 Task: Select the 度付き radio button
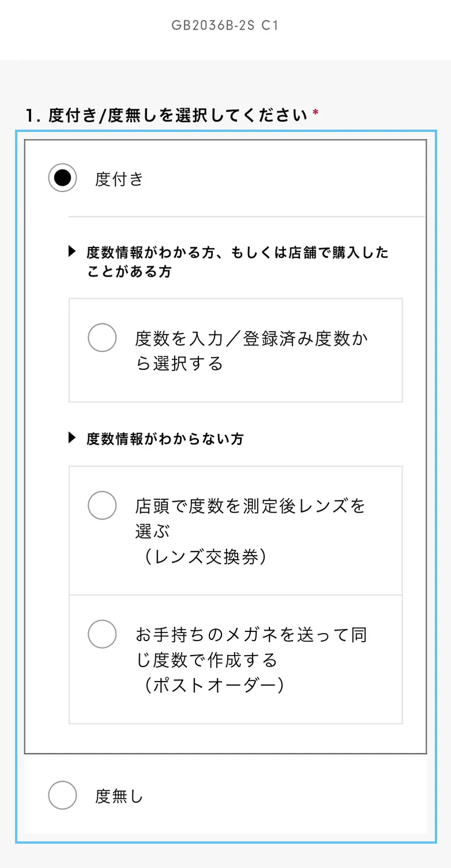coord(62,178)
